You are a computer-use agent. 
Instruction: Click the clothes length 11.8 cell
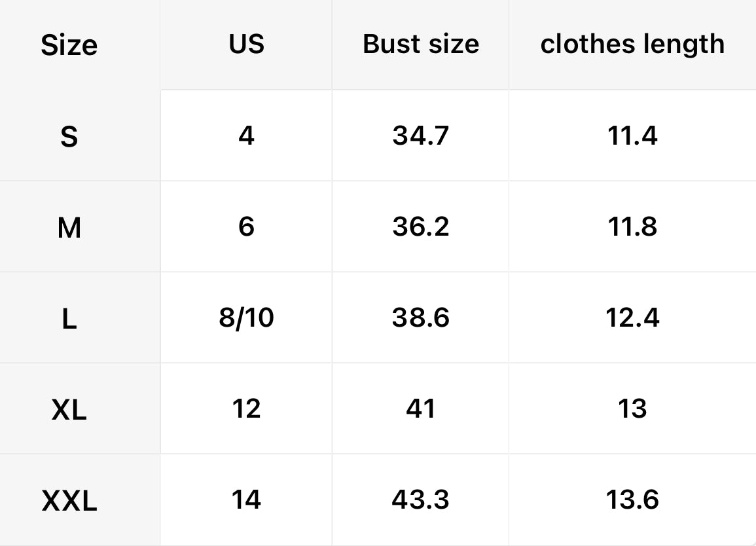click(632, 227)
